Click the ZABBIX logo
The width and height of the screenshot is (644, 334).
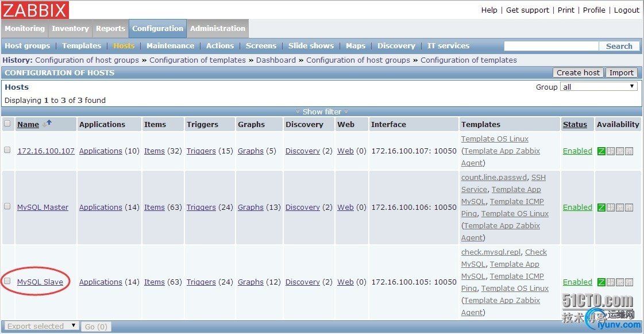tap(35, 10)
